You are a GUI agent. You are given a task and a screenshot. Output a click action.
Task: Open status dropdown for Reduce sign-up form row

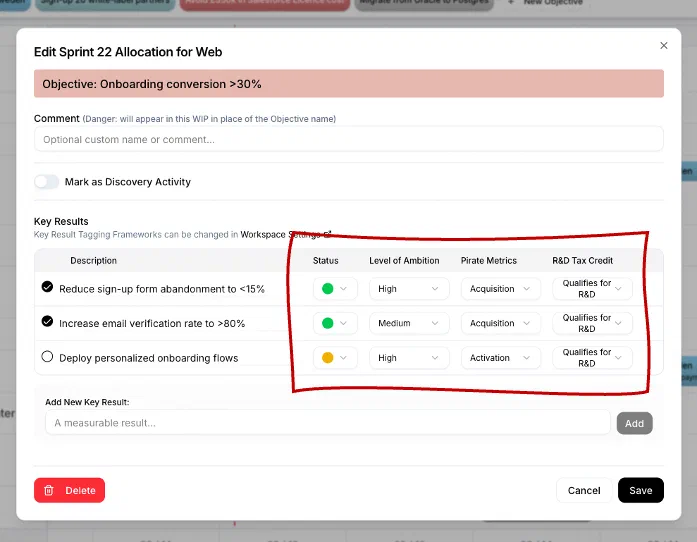pos(335,289)
